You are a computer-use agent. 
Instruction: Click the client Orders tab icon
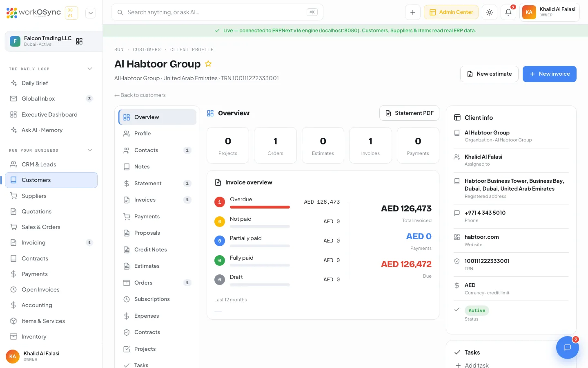[x=127, y=283]
